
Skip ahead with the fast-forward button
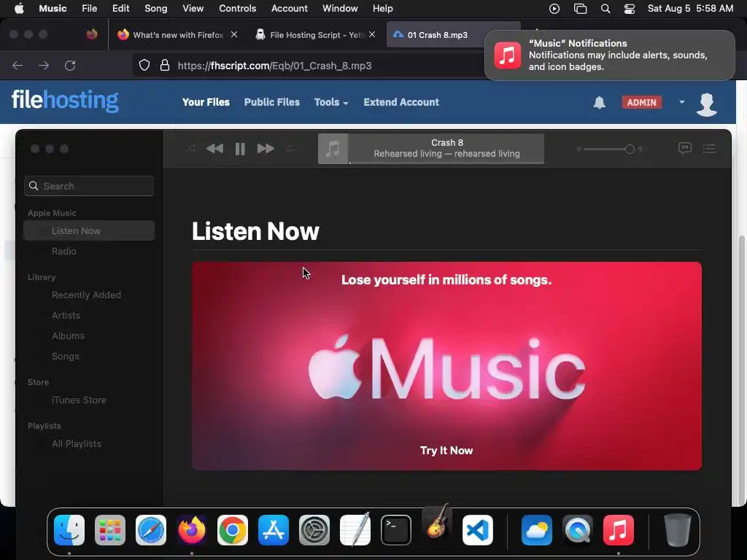[266, 149]
